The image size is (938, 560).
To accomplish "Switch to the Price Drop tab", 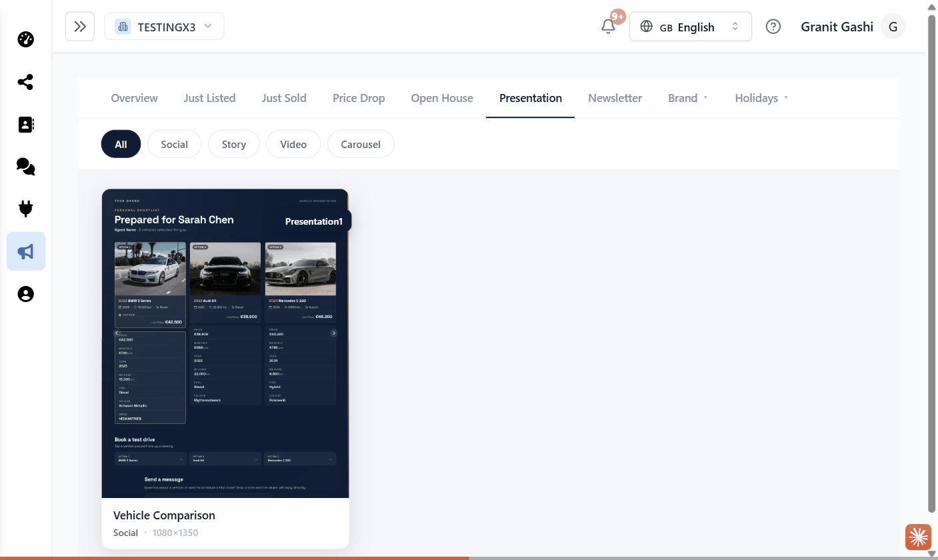I will pyautogui.click(x=359, y=98).
